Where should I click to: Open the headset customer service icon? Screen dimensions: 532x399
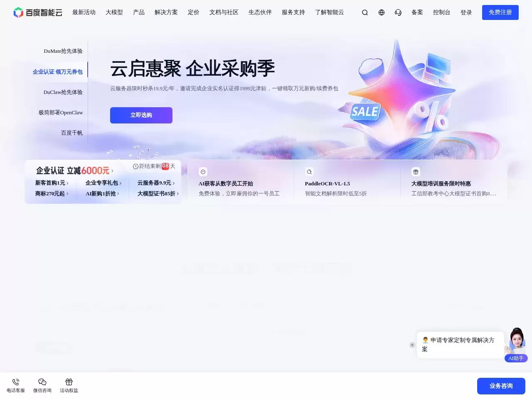click(x=398, y=12)
